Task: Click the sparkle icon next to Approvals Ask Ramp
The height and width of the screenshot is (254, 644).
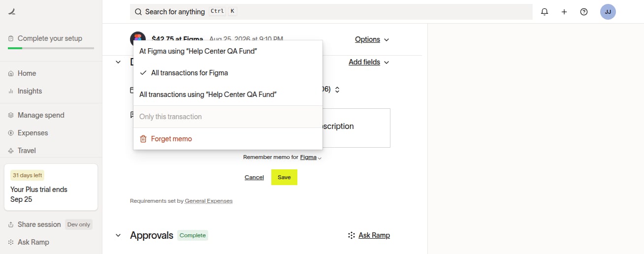Action: pos(352,235)
